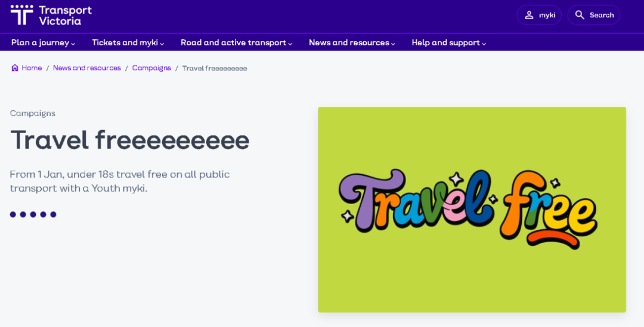
Task: Select the fifth dot under the campaign text
Action: 53,214
